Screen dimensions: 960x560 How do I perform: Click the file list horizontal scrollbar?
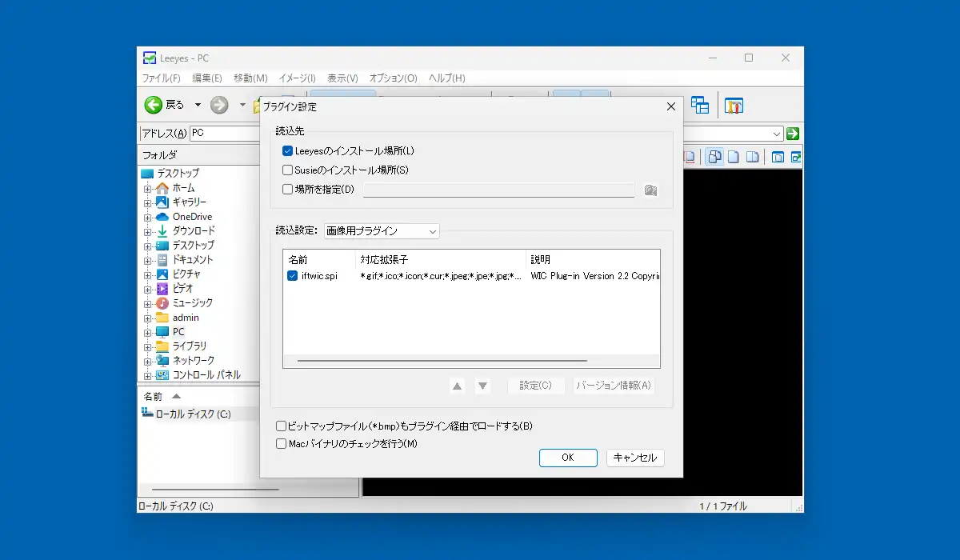215,489
